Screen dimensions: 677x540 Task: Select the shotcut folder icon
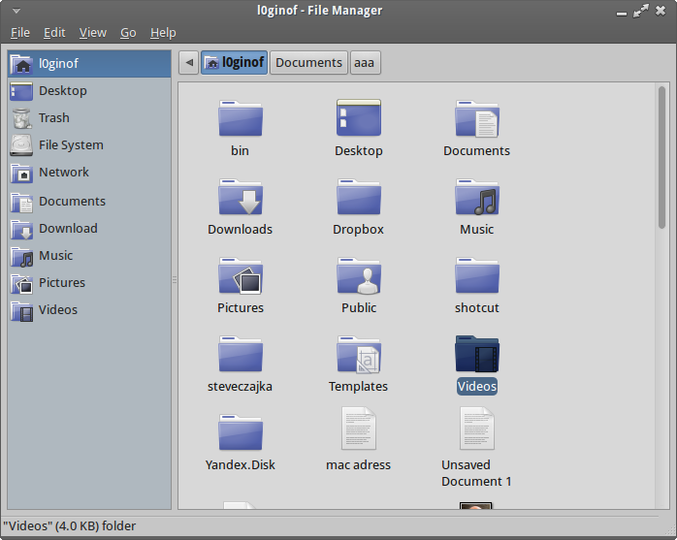(x=477, y=275)
